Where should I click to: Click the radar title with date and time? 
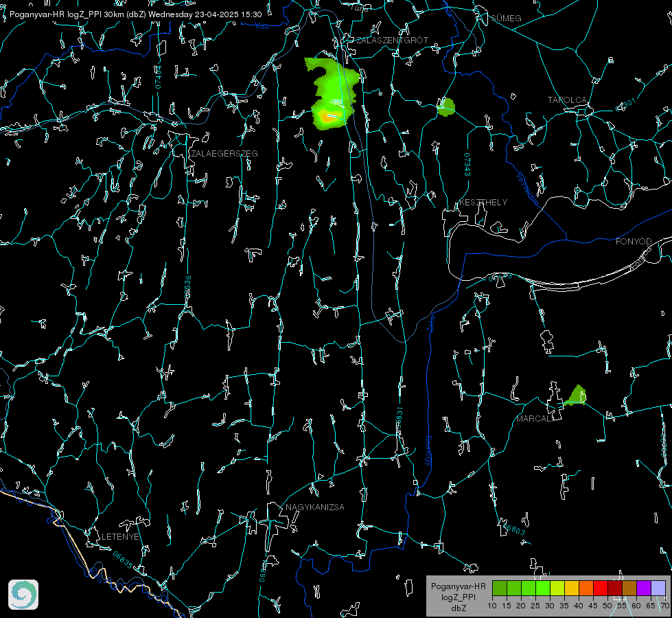click(135, 14)
